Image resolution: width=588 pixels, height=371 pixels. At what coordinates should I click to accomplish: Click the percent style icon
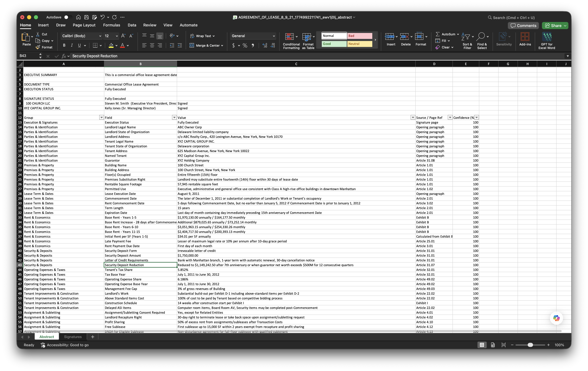click(x=245, y=45)
